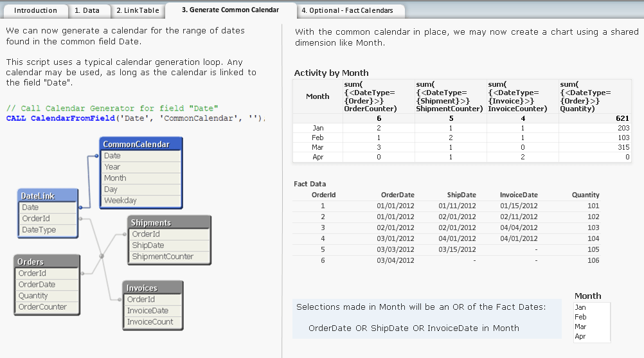644x358 pixels.
Task: Select ship date 04/01/2012 in Fact Data
Action: click(x=457, y=238)
